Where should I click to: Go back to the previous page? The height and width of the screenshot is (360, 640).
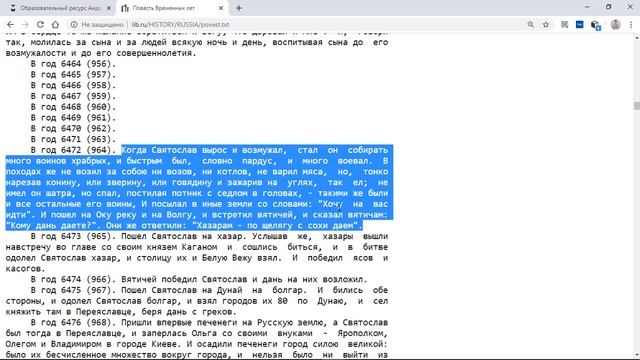(x=10, y=24)
